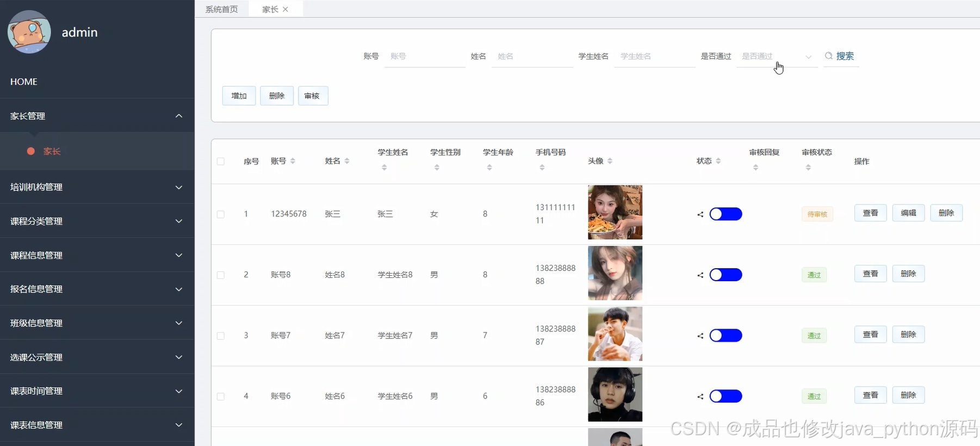Toggle status switch for 姓名6
The width and height of the screenshot is (980, 446).
click(x=725, y=396)
